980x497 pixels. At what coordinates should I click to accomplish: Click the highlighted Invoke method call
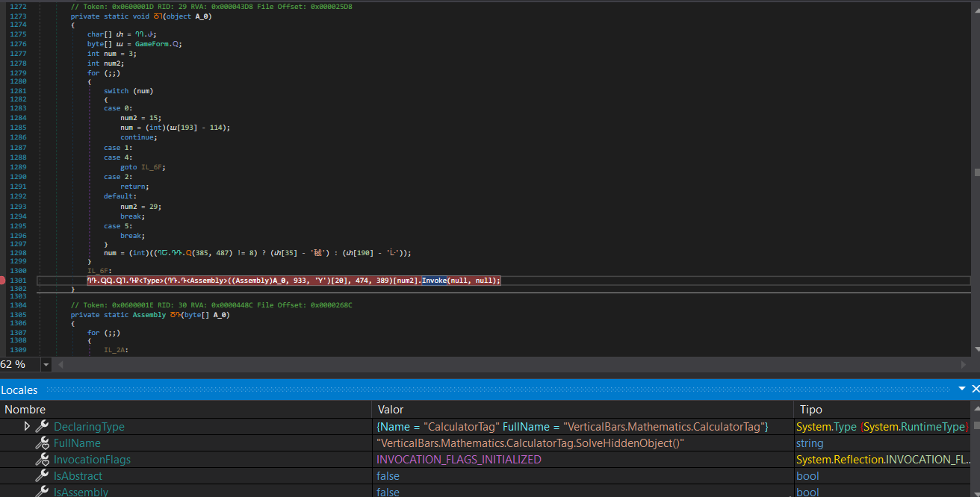click(434, 281)
